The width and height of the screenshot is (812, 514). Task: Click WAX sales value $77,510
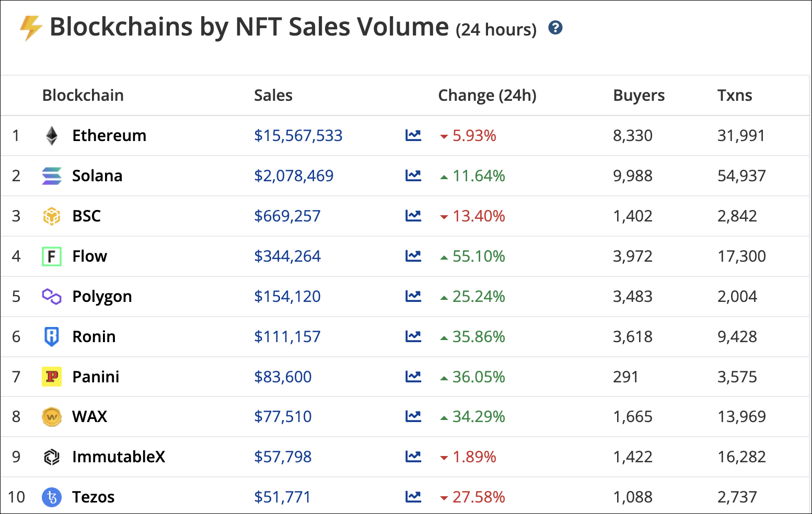[x=283, y=417]
